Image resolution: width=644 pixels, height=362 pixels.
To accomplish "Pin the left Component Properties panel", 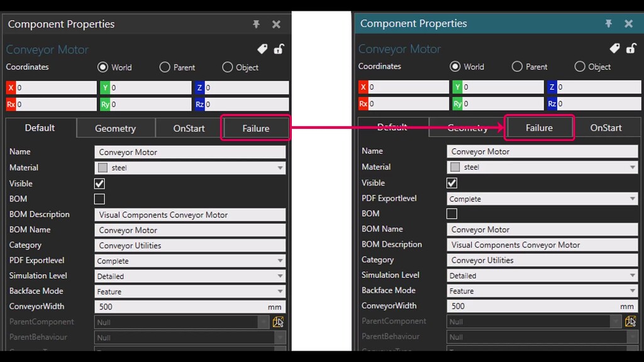I will (x=256, y=24).
